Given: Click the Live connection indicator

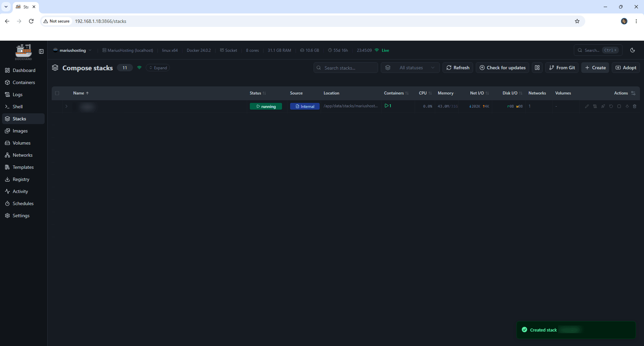Looking at the screenshot, I should click(x=382, y=50).
